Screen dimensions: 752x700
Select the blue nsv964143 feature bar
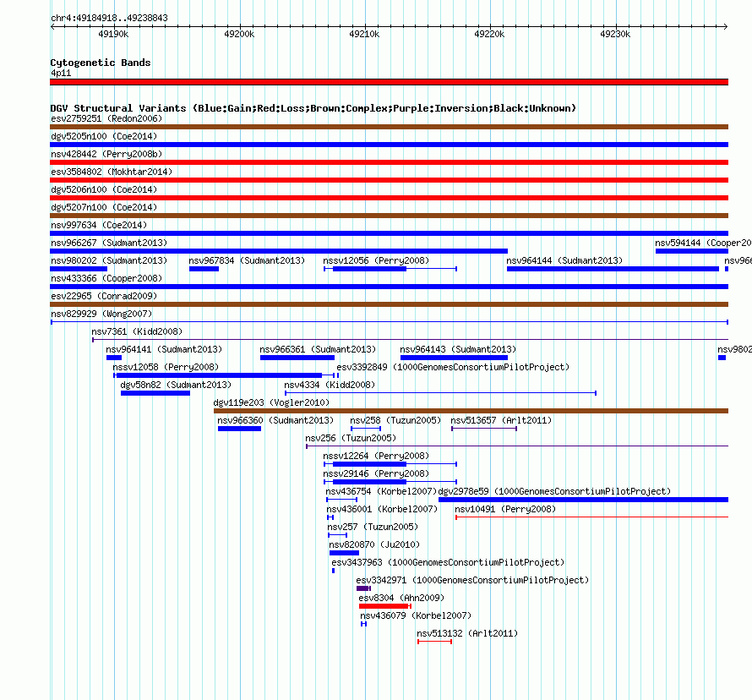point(454,358)
